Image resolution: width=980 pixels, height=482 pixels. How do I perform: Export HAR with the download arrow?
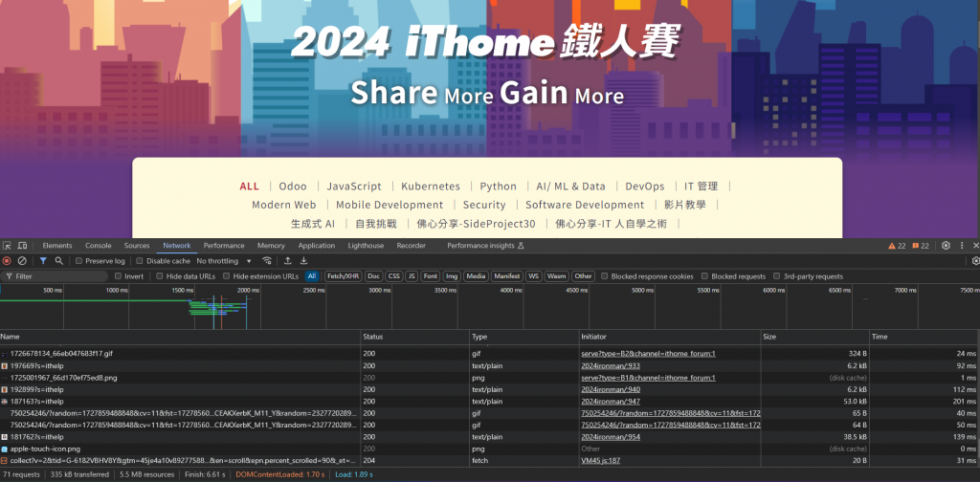303,261
